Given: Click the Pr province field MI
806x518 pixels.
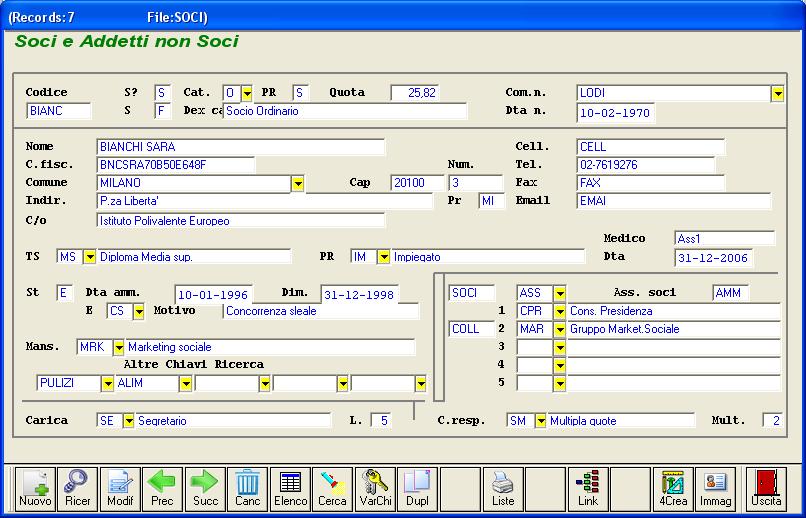Looking at the screenshot, I should [491, 201].
